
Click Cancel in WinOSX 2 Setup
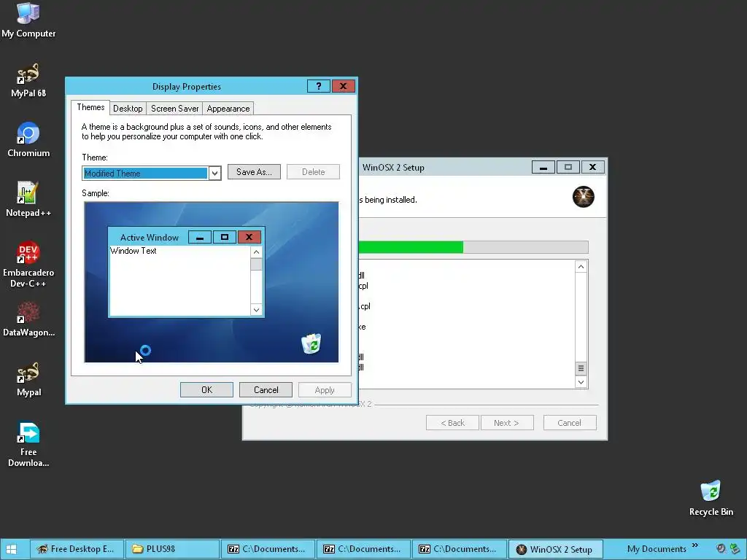570,423
